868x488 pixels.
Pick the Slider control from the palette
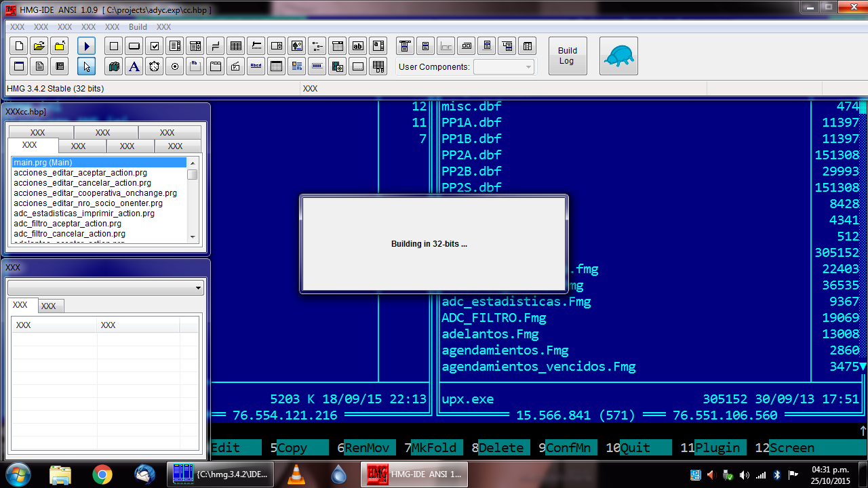coord(256,46)
